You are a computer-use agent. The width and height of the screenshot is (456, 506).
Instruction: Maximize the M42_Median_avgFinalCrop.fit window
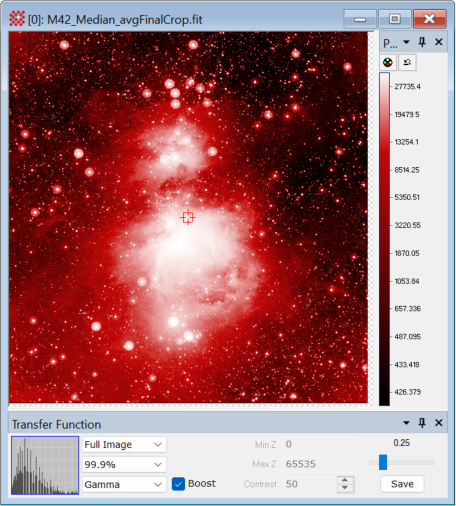395,19
